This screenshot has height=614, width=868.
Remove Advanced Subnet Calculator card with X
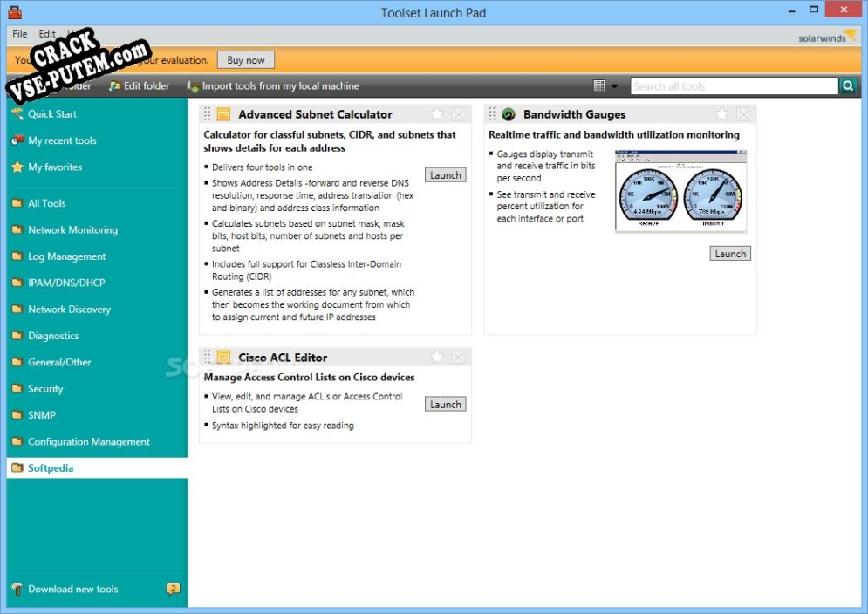(458, 114)
